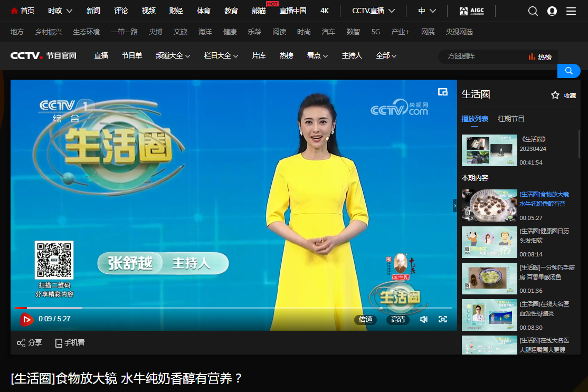The width and height of the screenshot is (588, 392).
Task: Collapse the playlist side panel arrow
Action: click(x=455, y=206)
